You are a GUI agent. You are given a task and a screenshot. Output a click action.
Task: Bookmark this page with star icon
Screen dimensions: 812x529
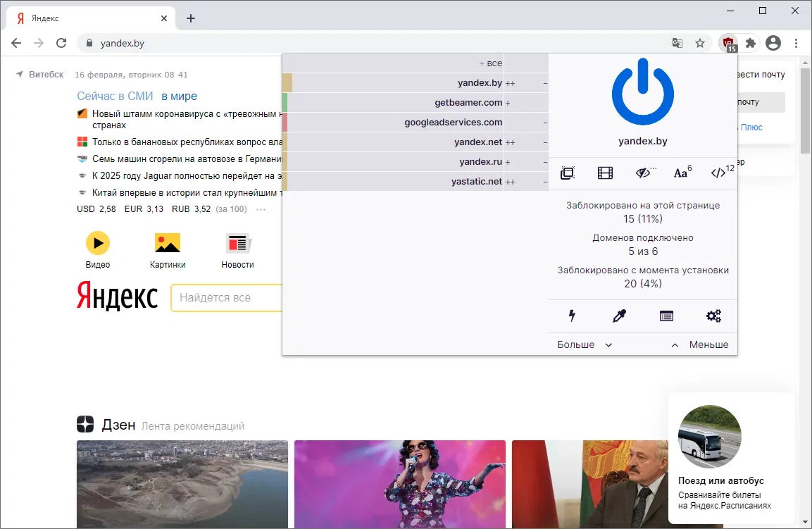pos(700,43)
